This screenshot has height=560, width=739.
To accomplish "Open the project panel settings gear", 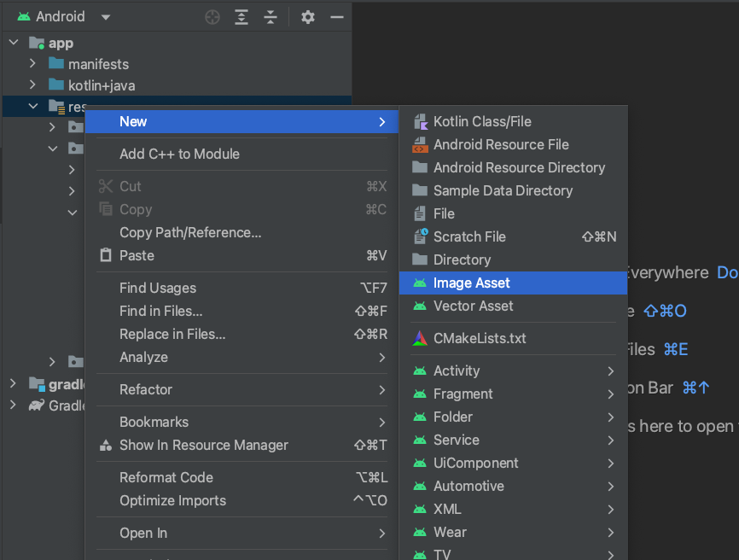I will click(308, 17).
